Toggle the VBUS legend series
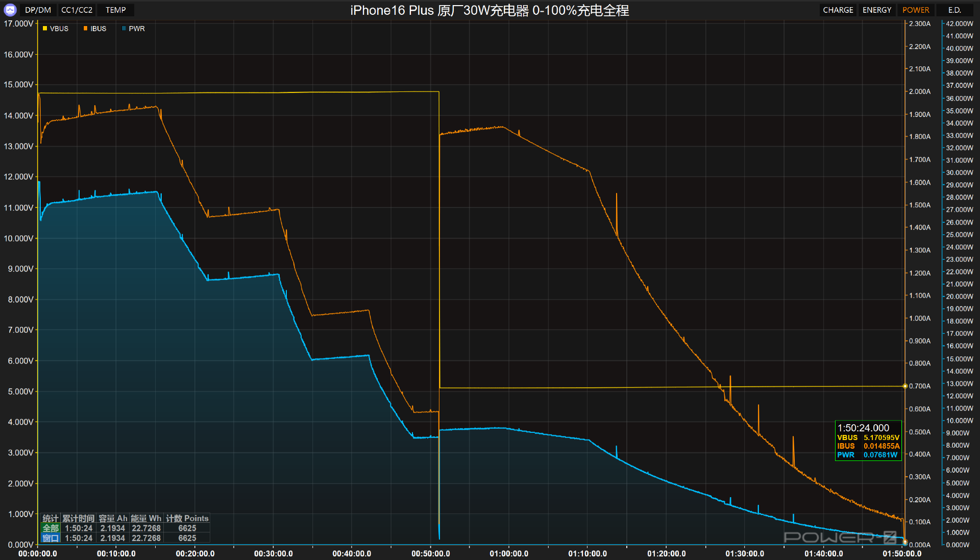The image size is (980, 560). (x=56, y=29)
